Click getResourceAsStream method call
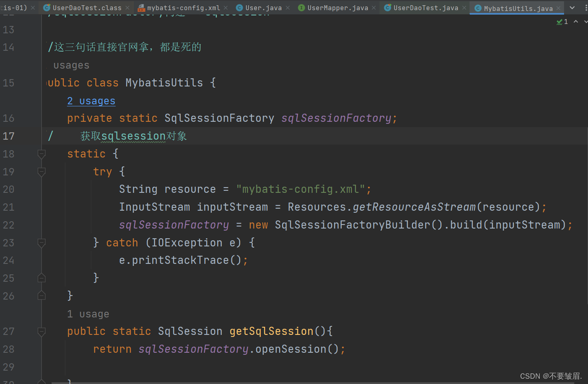This screenshot has height=384, width=588. [414, 207]
